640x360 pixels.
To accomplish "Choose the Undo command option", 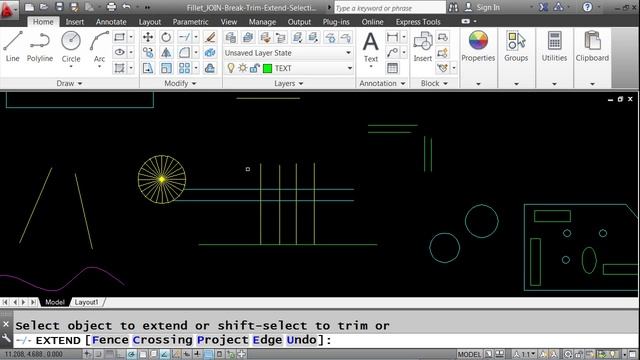I will [x=301, y=340].
